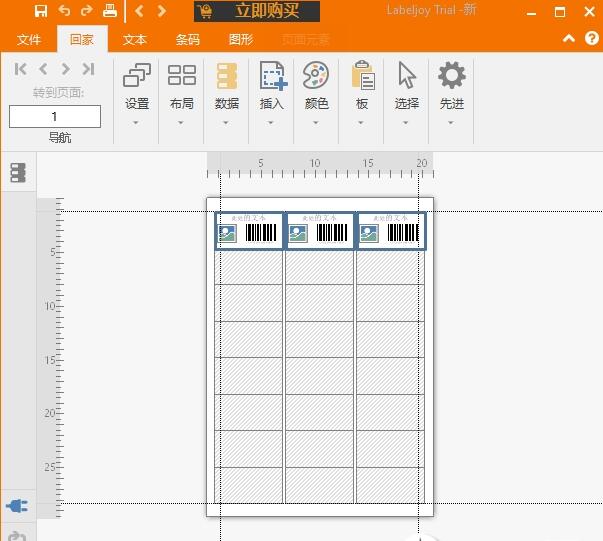Expand the 数据 dropdown arrow
603x541 pixels.
227,123
